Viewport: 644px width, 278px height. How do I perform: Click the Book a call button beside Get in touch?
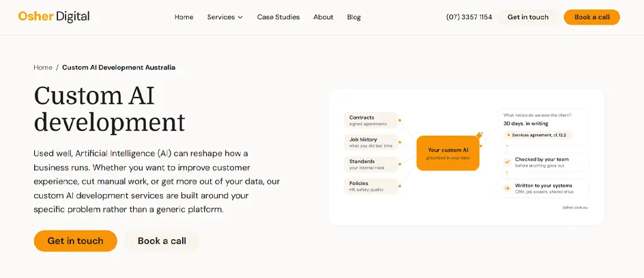162,241
